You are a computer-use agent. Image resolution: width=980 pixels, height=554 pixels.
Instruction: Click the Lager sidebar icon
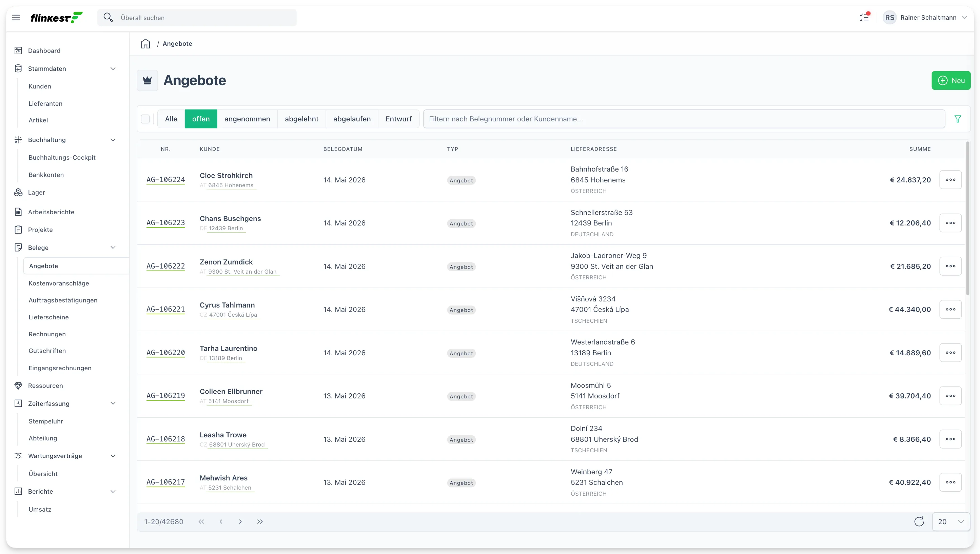click(x=18, y=193)
